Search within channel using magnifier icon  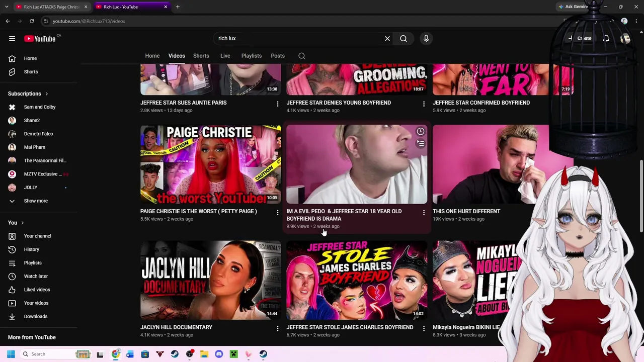302,56
